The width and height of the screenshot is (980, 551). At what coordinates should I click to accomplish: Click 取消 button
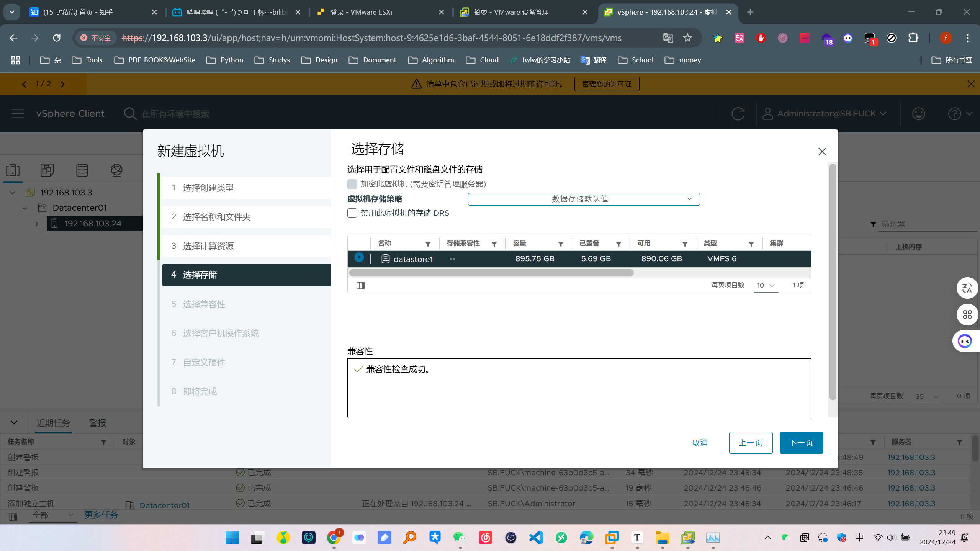coord(700,443)
